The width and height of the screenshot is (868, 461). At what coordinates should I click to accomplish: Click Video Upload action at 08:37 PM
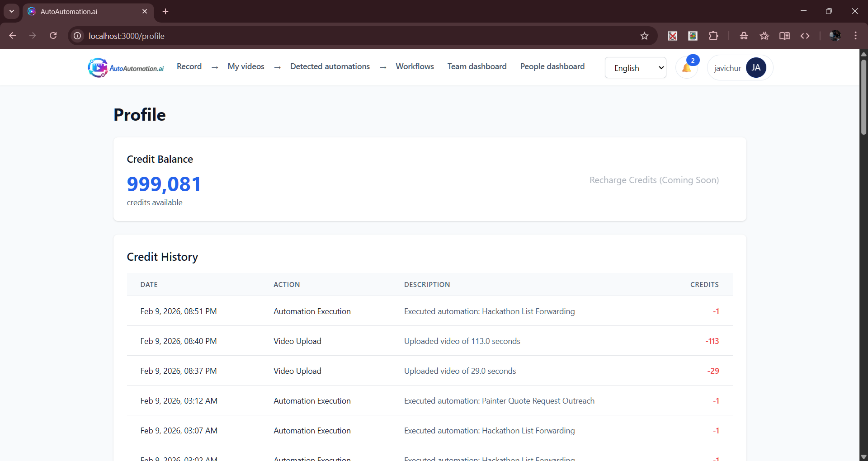coord(297,371)
